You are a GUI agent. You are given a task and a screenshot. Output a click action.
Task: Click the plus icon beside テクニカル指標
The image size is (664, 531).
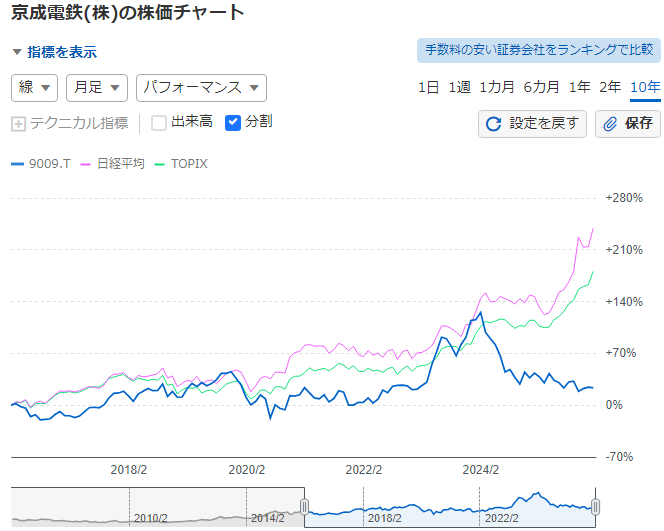[x=18, y=123]
